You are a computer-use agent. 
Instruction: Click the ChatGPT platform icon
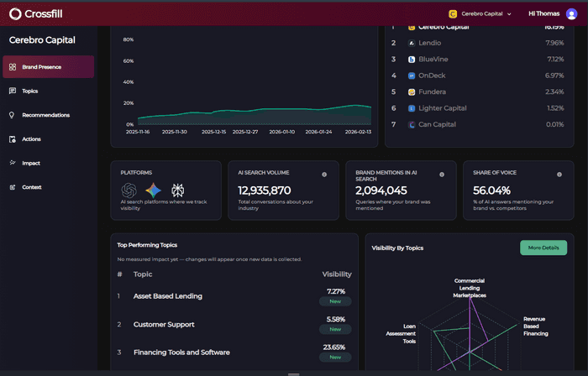(x=129, y=191)
